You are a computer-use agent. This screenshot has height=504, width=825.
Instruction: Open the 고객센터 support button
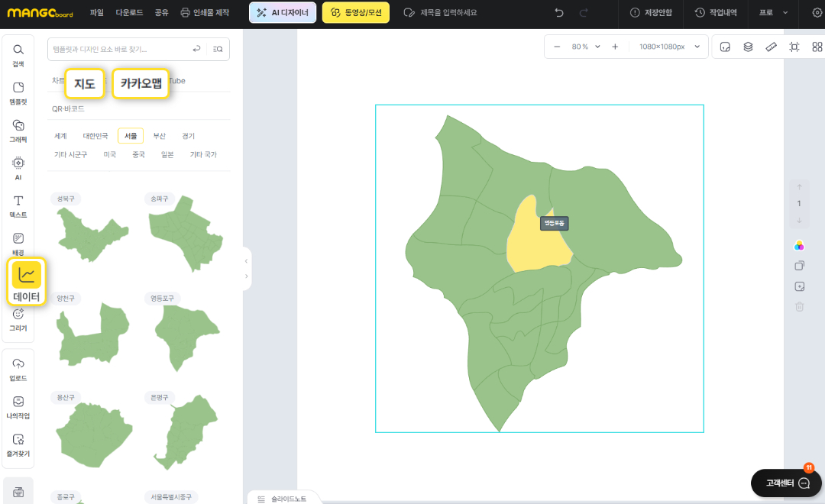tap(788, 483)
